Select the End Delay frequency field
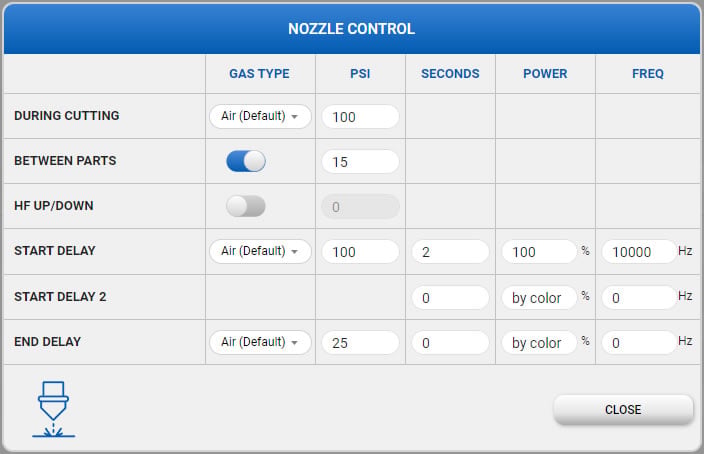 tap(639, 343)
